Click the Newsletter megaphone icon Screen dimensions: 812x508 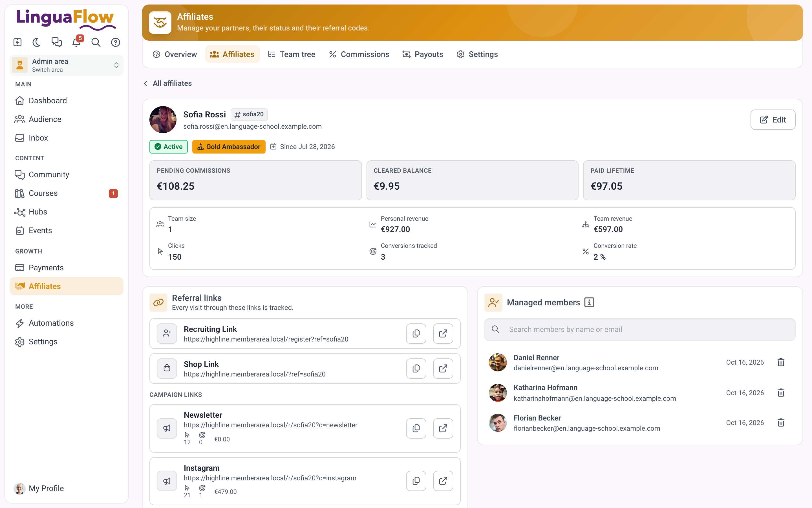[167, 428]
